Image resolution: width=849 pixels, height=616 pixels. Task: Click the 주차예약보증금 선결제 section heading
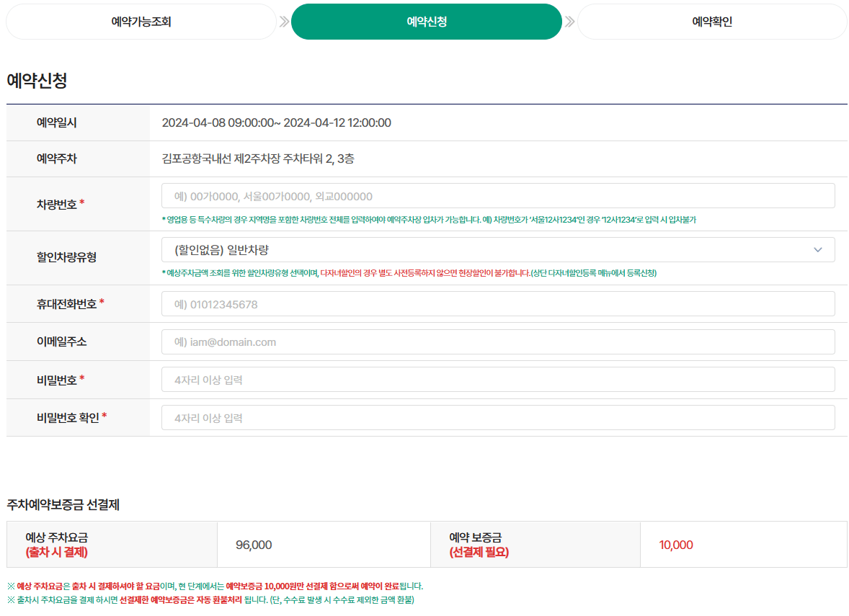[x=63, y=504]
